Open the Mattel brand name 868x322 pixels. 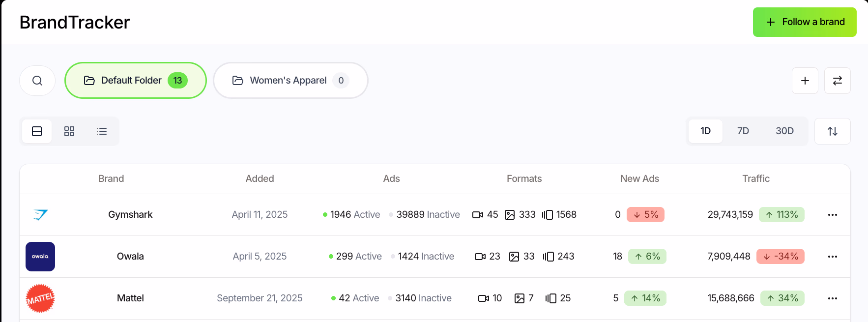point(130,298)
